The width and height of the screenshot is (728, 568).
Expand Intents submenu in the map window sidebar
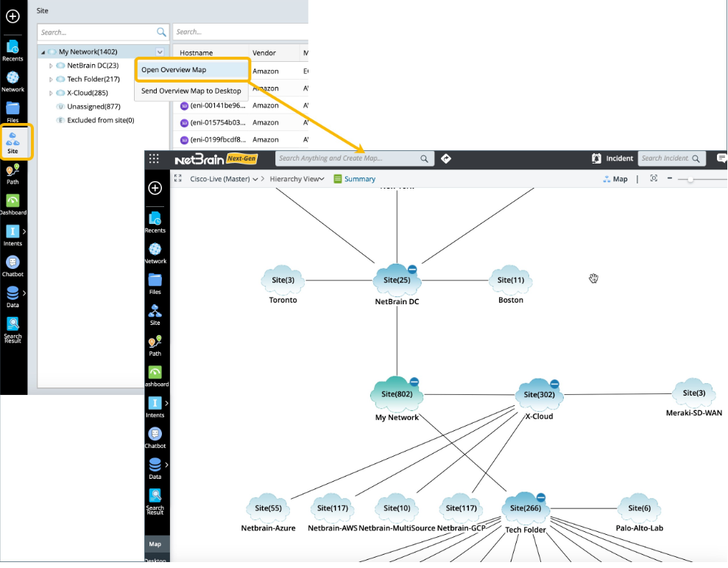click(x=166, y=403)
